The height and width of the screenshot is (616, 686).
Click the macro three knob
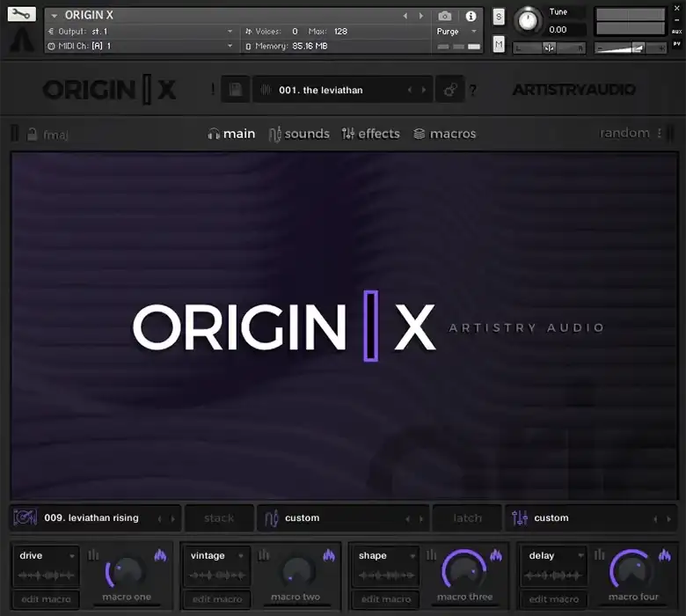[x=464, y=570]
